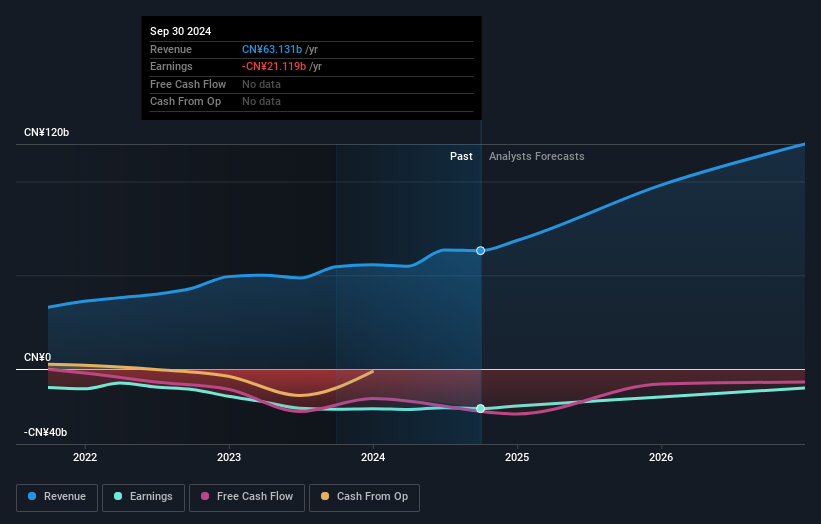Click the 2026 x-axis label
This screenshot has height=524, width=821.
point(661,457)
